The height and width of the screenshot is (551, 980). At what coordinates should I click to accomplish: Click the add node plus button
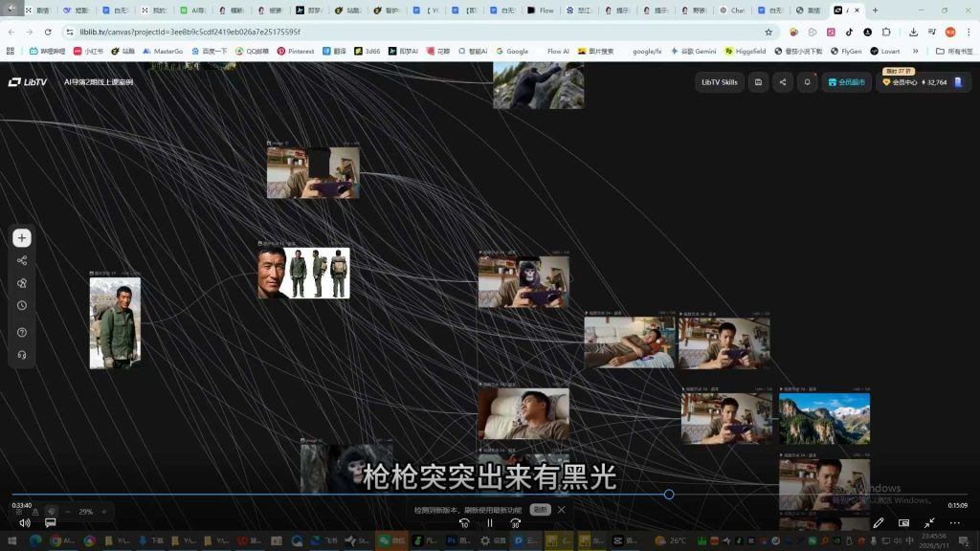[22, 238]
